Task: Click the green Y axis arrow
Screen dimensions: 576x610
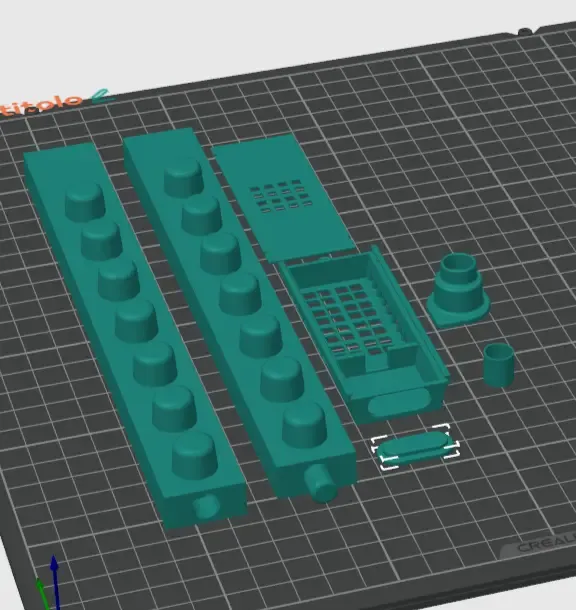Action: pyautogui.click(x=42, y=593)
